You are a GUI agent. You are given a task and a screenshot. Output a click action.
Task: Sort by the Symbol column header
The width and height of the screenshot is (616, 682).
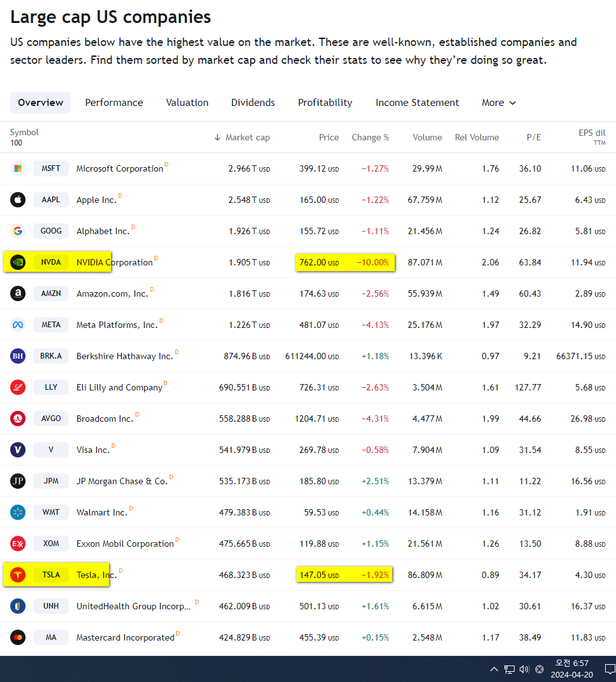point(24,132)
